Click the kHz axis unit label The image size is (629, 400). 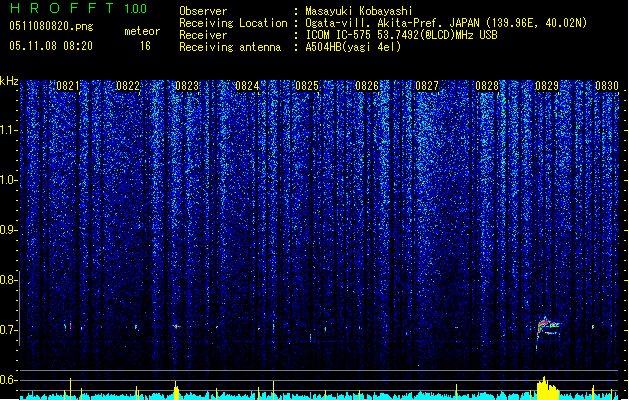point(9,81)
